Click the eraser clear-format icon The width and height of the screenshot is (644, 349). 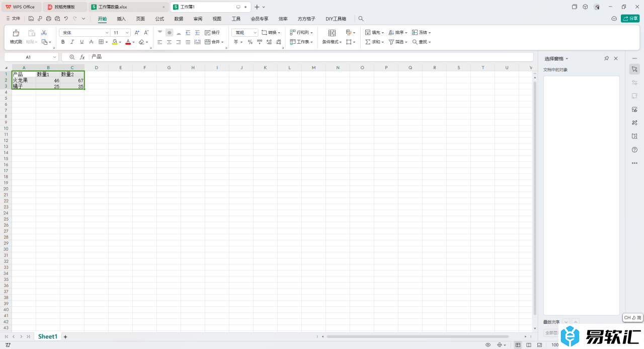[141, 42]
